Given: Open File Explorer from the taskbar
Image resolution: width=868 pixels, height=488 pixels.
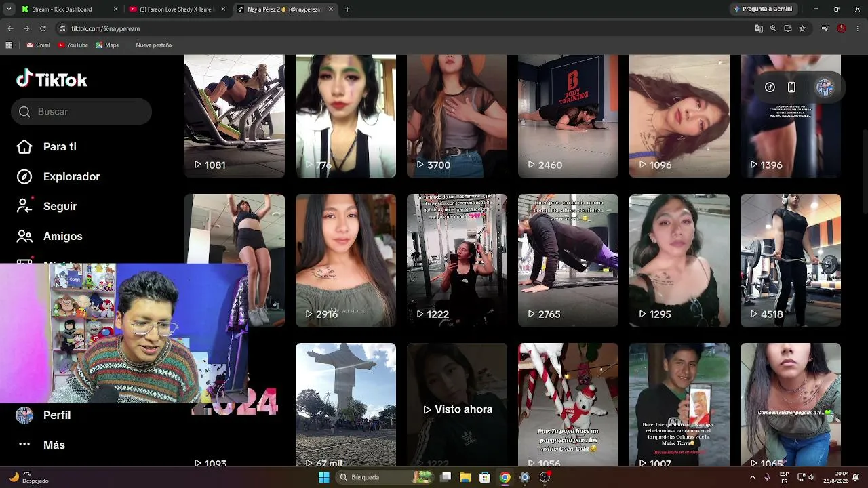Looking at the screenshot, I should click(465, 477).
